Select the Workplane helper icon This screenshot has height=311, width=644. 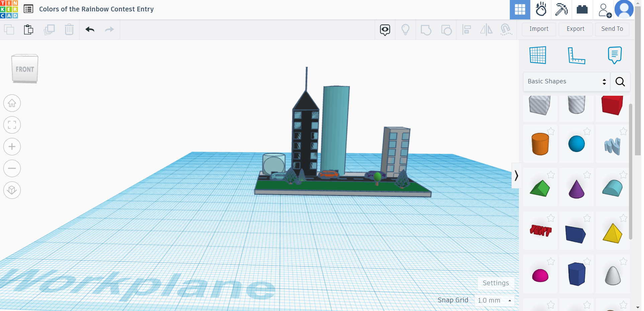tap(537, 55)
